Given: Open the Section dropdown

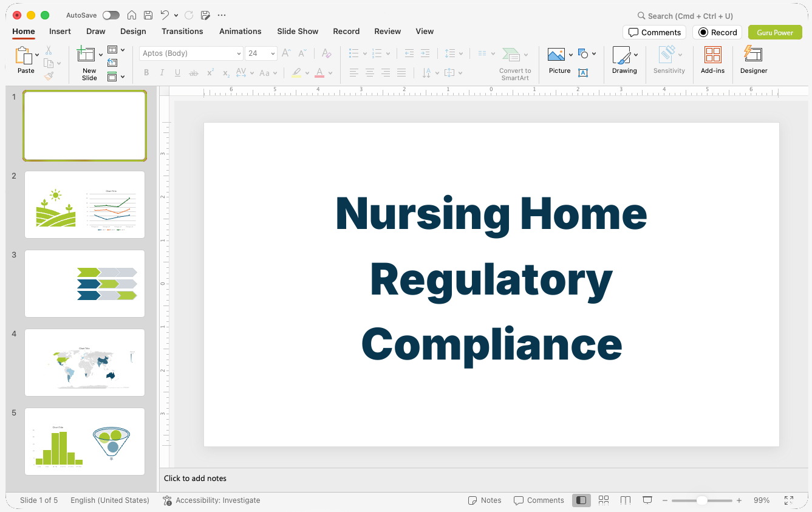Looking at the screenshot, I should [116, 77].
